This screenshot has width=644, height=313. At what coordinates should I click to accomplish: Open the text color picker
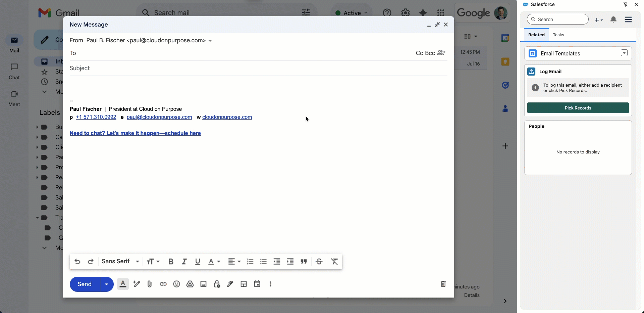tap(214, 262)
